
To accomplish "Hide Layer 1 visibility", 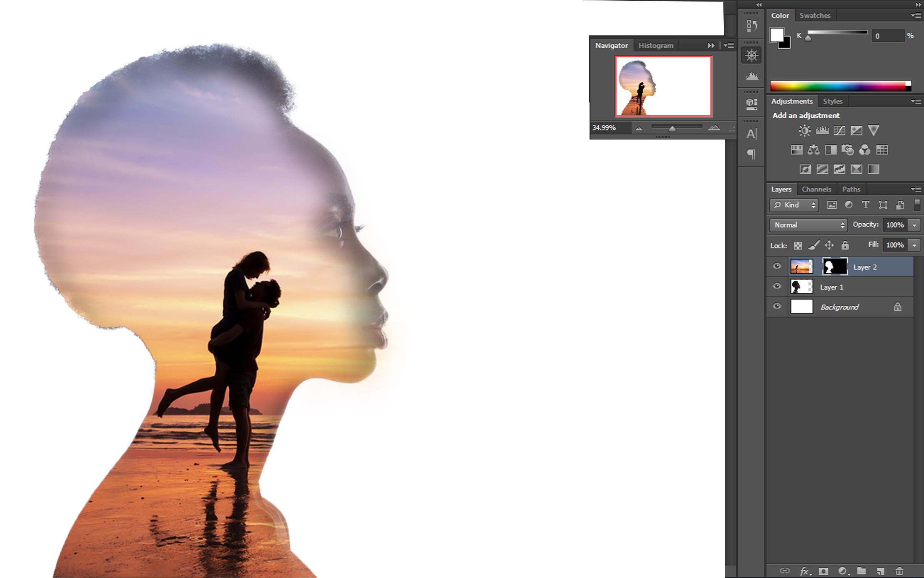I will pyautogui.click(x=777, y=286).
